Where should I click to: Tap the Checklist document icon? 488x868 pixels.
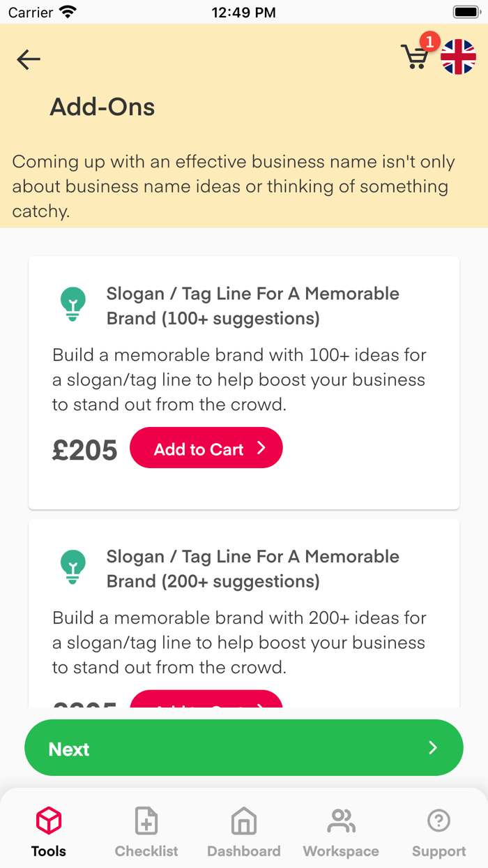pos(146,821)
